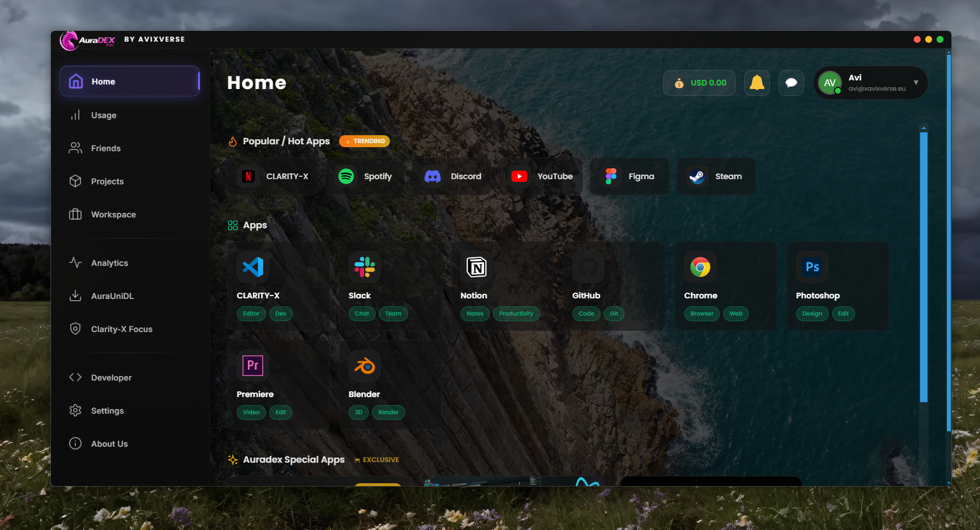The width and height of the screenshot is (980, 530).
Task: Click the Developer code brackets icon
Action: pos(75,378)
